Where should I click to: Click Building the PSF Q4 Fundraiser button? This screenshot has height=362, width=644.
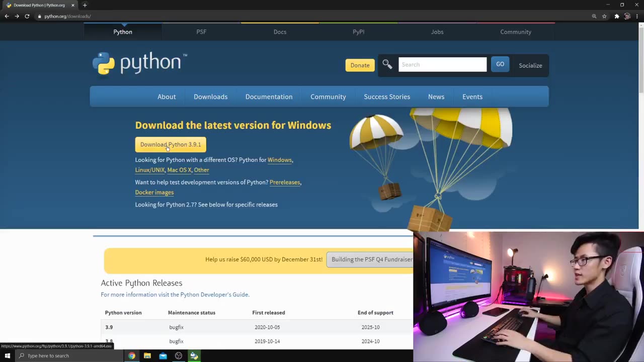[x=370, y=259]
